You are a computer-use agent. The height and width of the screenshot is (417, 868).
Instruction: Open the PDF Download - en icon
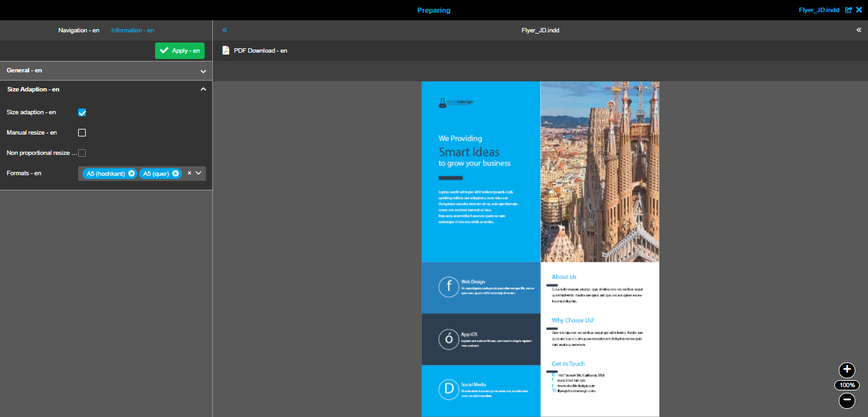[x=226, y=50]
